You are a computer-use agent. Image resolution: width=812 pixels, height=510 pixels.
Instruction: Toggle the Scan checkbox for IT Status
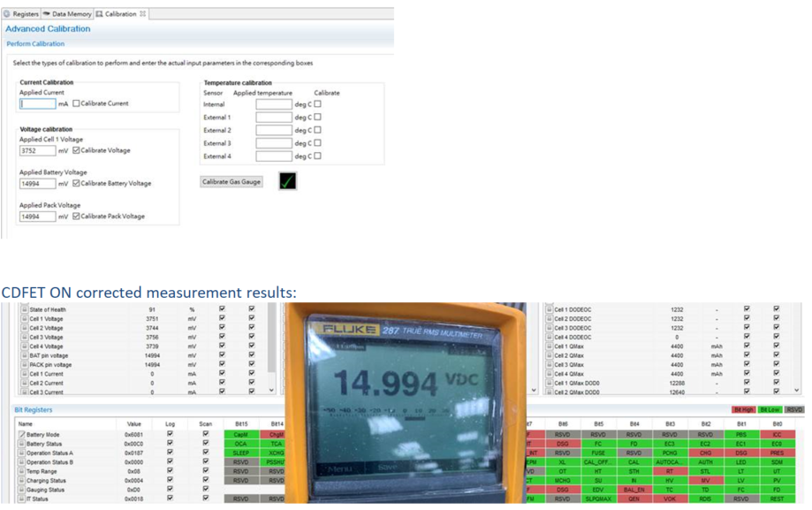pyautogui.click(x=206, y=499)
